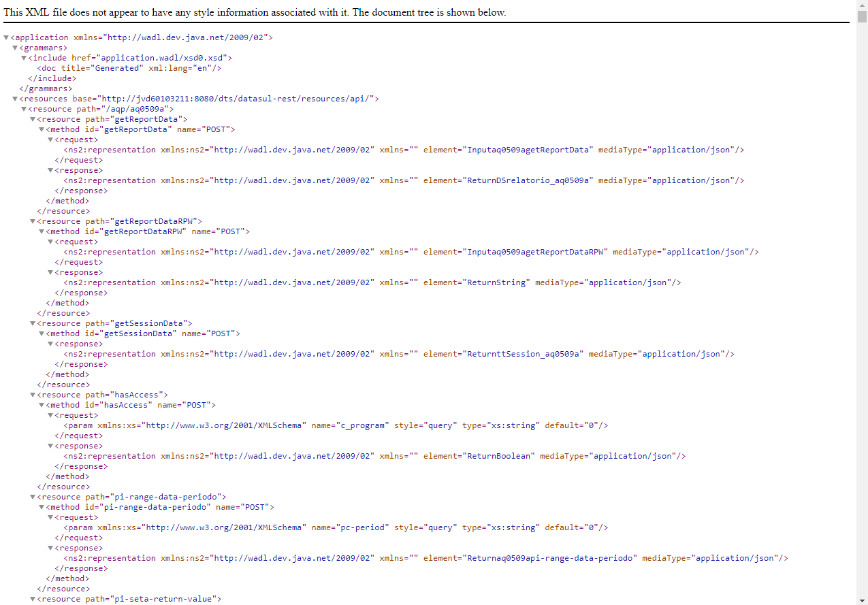The height and width of the screenshot is (605, 868).
Task: Collapse the grammars node triangle
Action: pos(15,48)
